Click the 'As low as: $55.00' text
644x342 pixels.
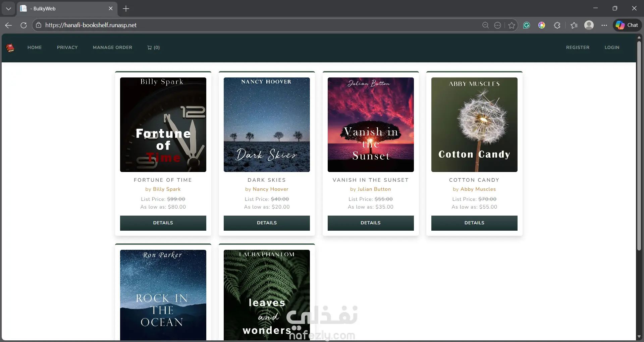click(x=474, y=207)
